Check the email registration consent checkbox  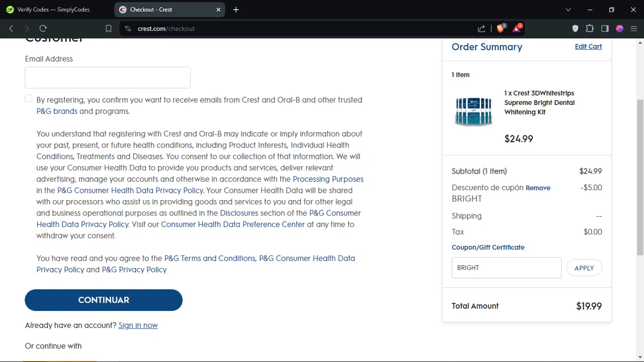[29, 98]
